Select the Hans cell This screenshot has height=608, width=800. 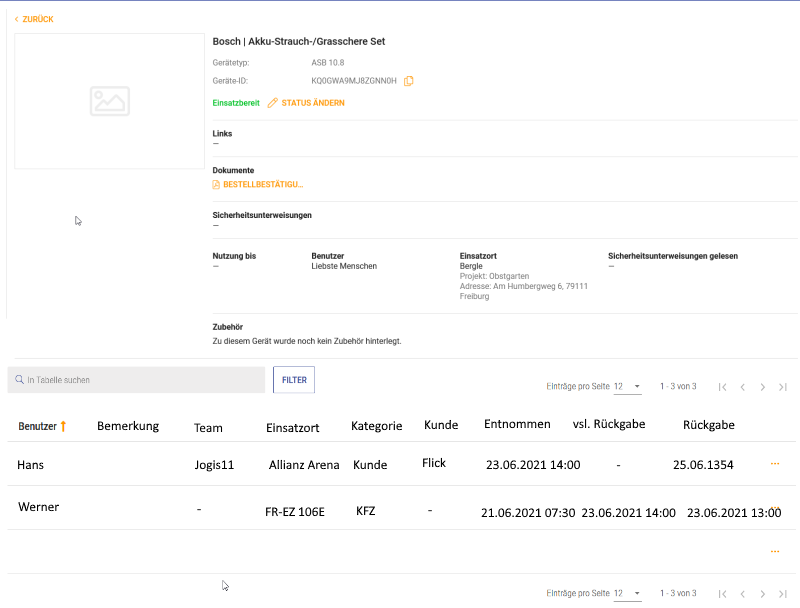31,465
